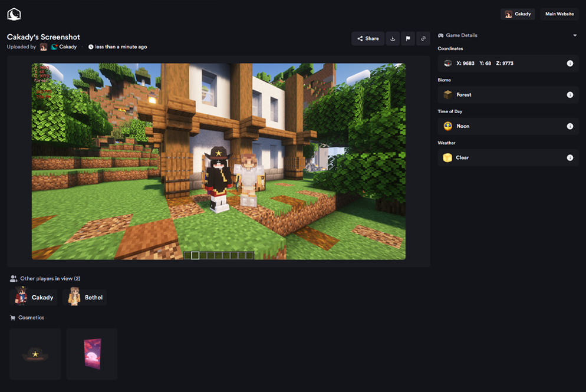586x392 pixels.
Task: Open uploader Cakady profile link
Action: (68, 47)
